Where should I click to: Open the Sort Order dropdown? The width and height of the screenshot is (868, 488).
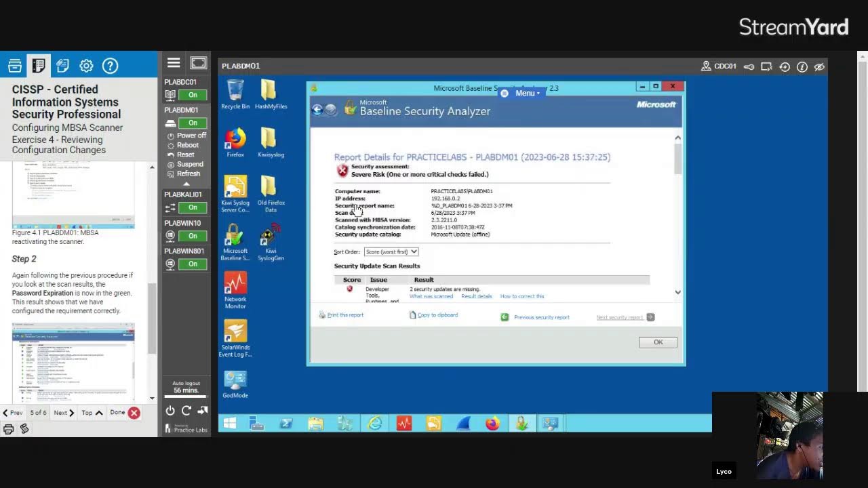coord(391,251)
